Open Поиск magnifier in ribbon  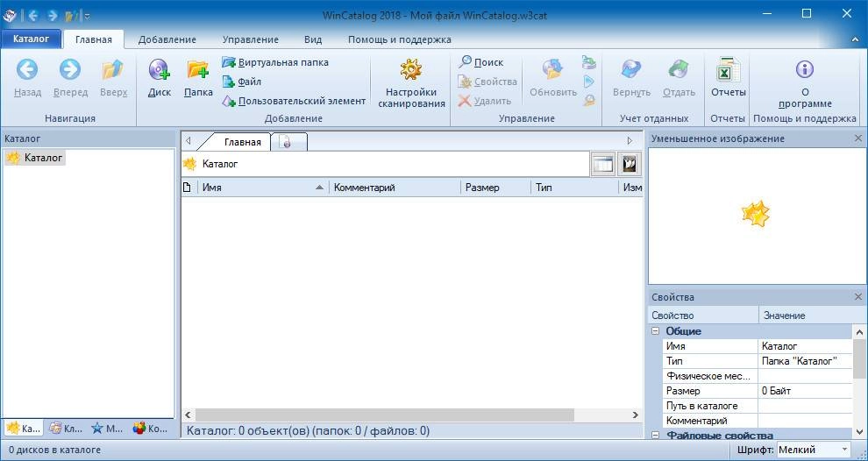(x=480, y=62)
